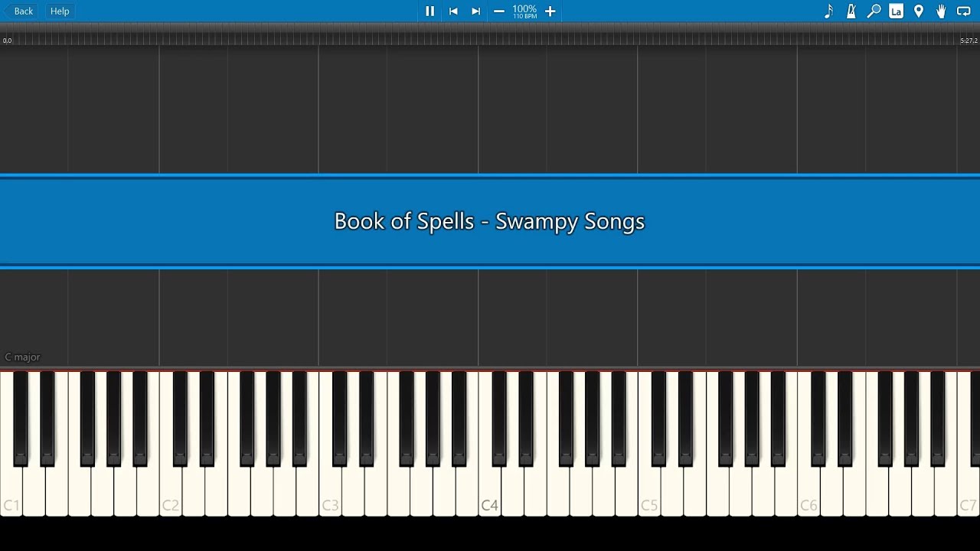
Task: Click the song timeline progress bar
Action: (x=490, y=37)
